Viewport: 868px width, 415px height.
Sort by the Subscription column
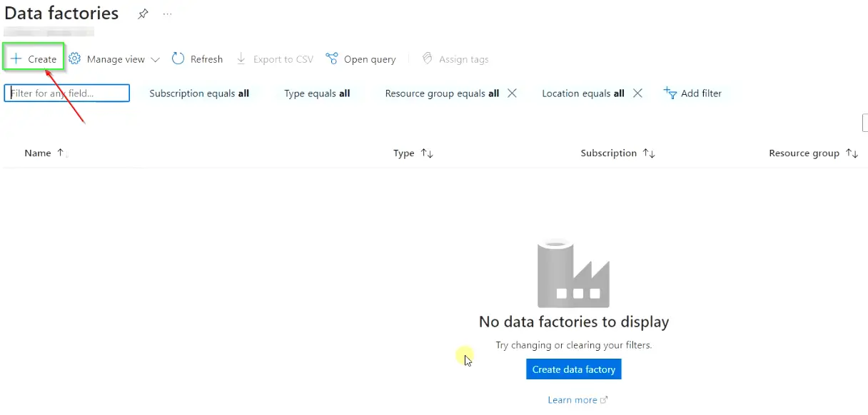click(618, 153)
